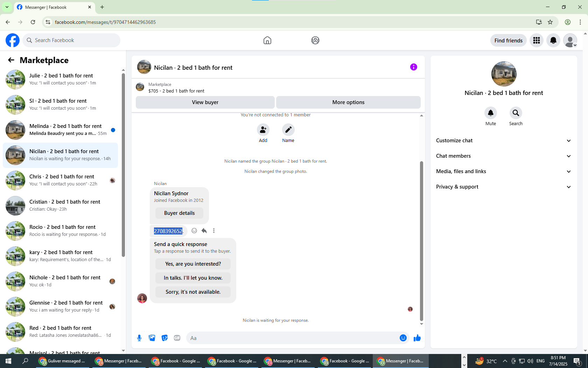
Task: Click the View buyer button
Action: (x=205, y=102)
